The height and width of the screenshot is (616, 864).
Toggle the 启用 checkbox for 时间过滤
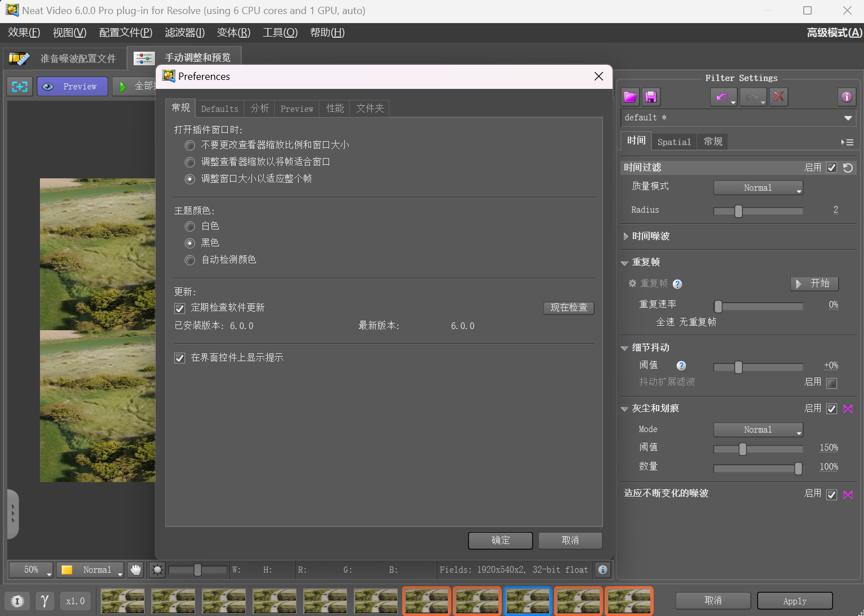pyautogui.click(x=832, y=168)
